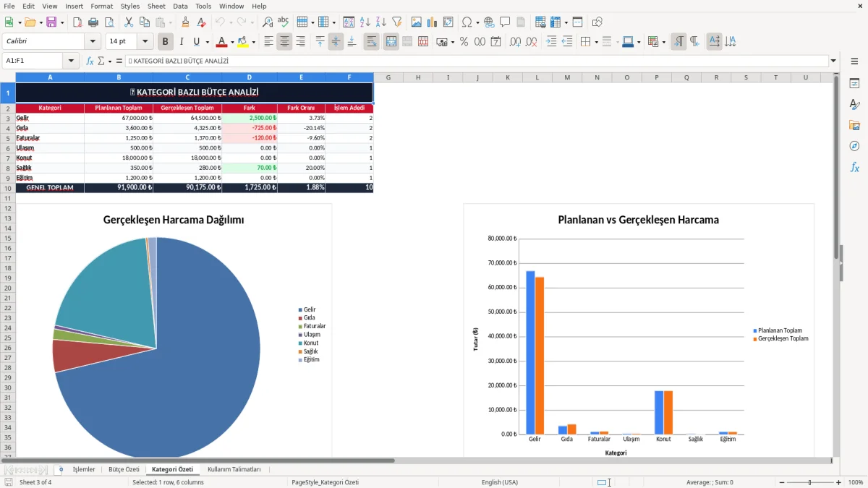Image resolution: width=868 pixels, height=488 pixels.
Task: Click the Function Wizard fx icon
Action: [x=90, y=61]
